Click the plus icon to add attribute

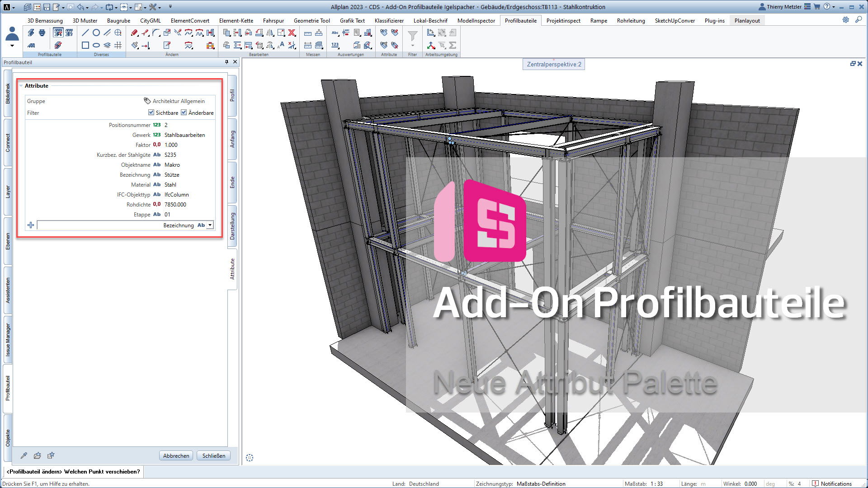[x=31, y=225]
